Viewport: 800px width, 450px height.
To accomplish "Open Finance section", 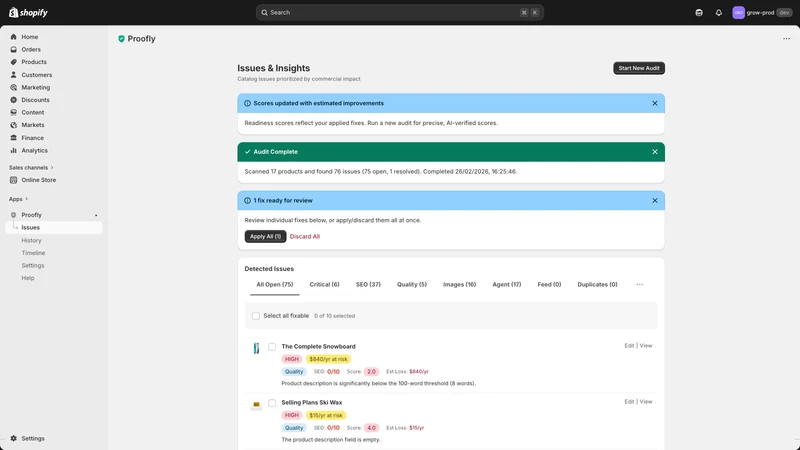I will tap(32, 138).
